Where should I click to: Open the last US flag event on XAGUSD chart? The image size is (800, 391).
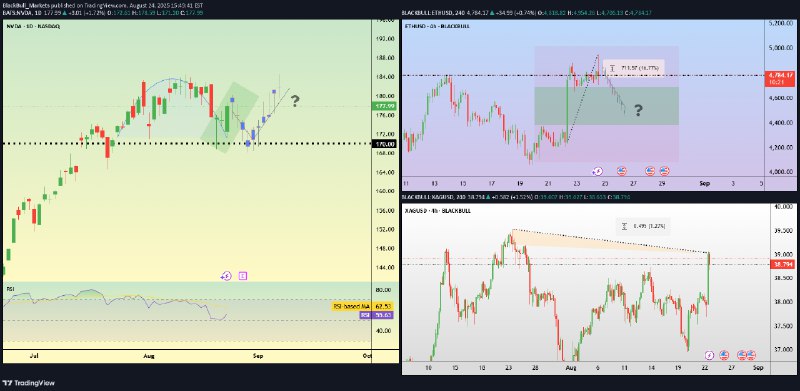[x=751, y=355]
